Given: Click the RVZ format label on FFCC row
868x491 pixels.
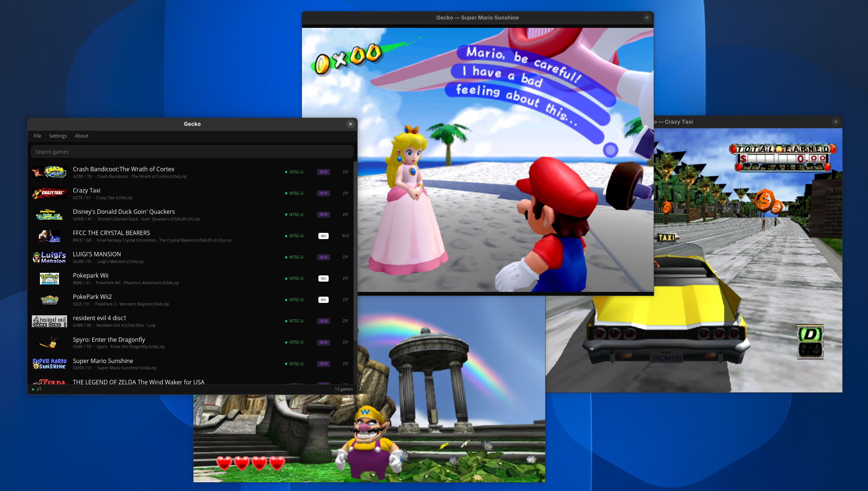Looking at the screenshot, I should (x=345, y=236).
